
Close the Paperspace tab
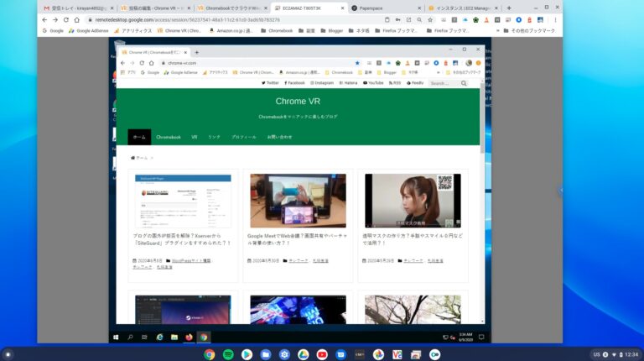[x=419, y=8]
